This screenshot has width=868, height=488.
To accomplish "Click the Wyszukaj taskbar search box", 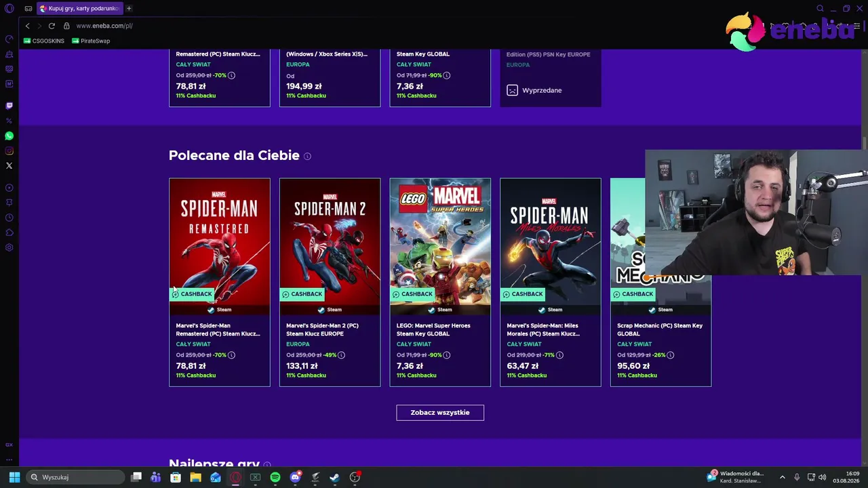I will [75, 477].
